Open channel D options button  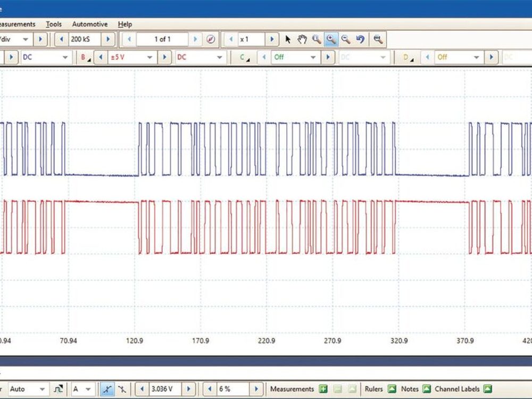tap(408, 57)
